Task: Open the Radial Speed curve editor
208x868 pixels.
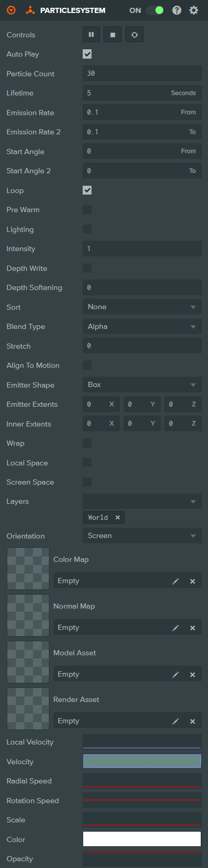Action: click(142, 781)
